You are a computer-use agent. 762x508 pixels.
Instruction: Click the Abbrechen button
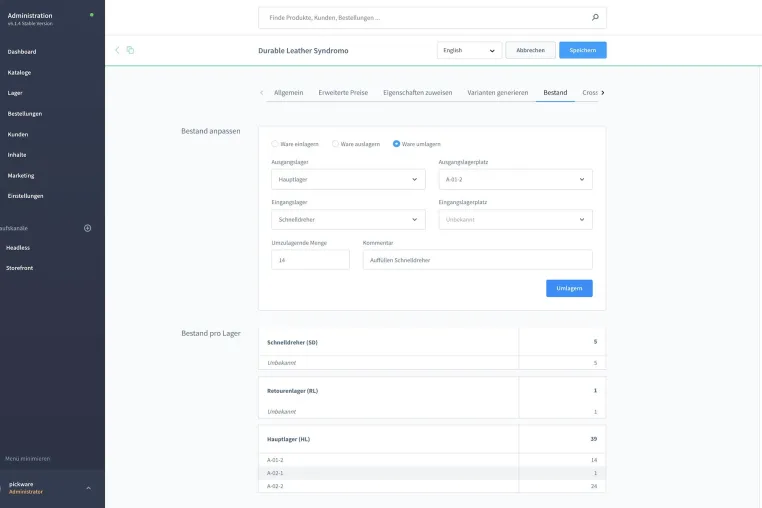[530, 50]
